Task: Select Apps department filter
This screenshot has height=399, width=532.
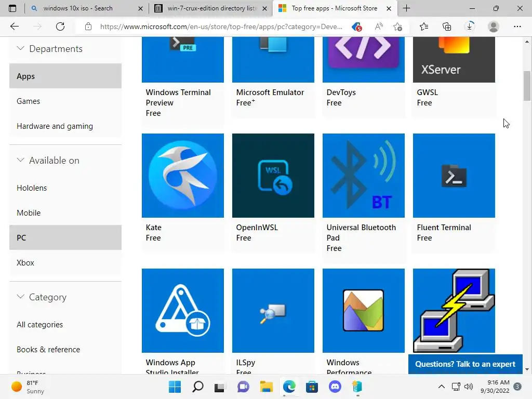Action: [65, 76]
